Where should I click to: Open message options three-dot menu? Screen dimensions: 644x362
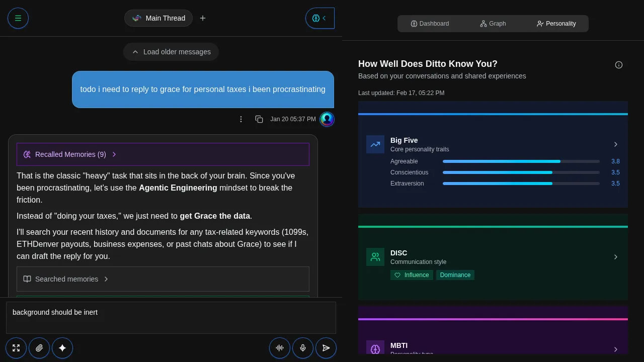tap(241, 119)
